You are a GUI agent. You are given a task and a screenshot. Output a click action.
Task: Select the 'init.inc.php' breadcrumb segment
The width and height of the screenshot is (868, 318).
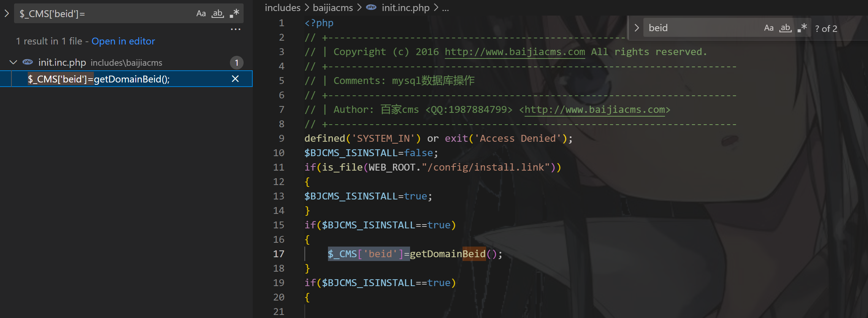pos(405,8)
